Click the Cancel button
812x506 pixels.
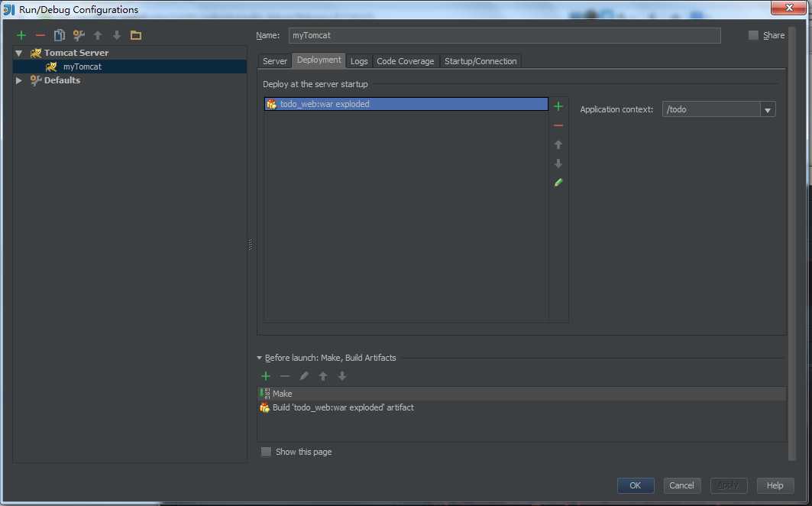681,486
